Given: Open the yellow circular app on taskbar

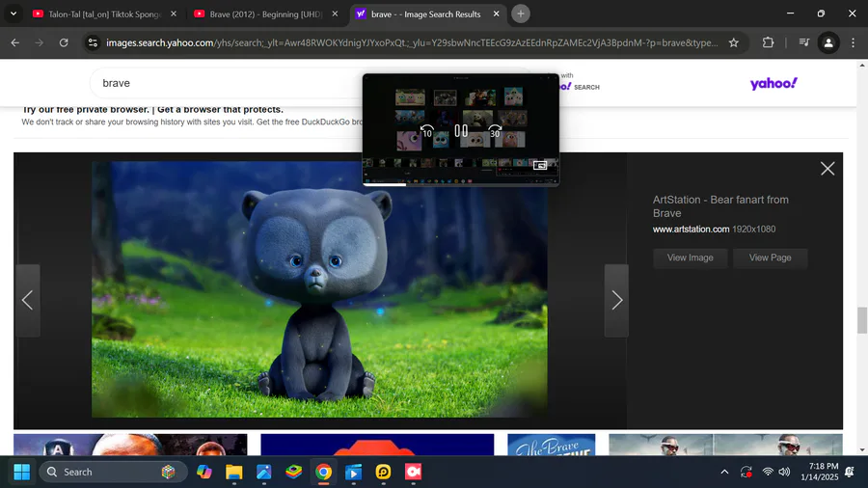Looking at the screenshot, I should (383, 472).
